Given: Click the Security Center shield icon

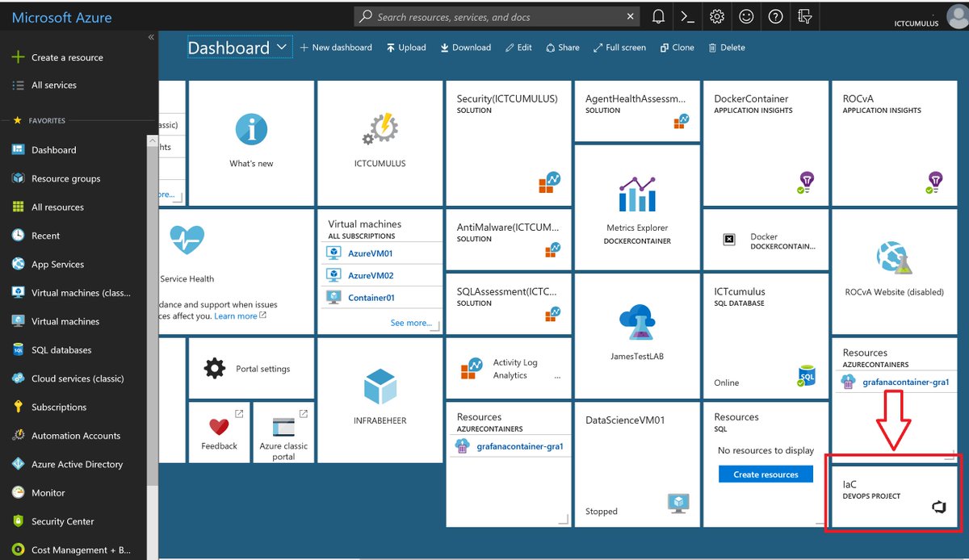Looking at the screenshot, I should [18, 521].
